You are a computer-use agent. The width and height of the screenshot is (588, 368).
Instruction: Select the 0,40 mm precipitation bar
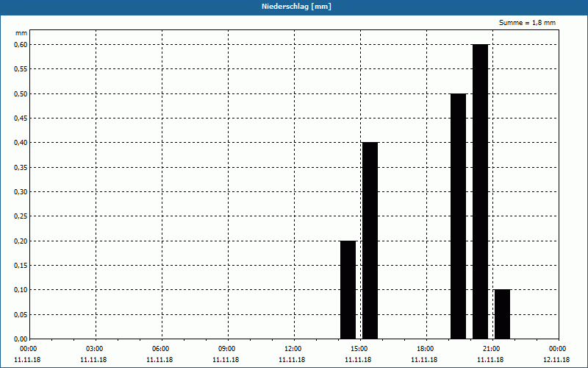coord(370,241)
